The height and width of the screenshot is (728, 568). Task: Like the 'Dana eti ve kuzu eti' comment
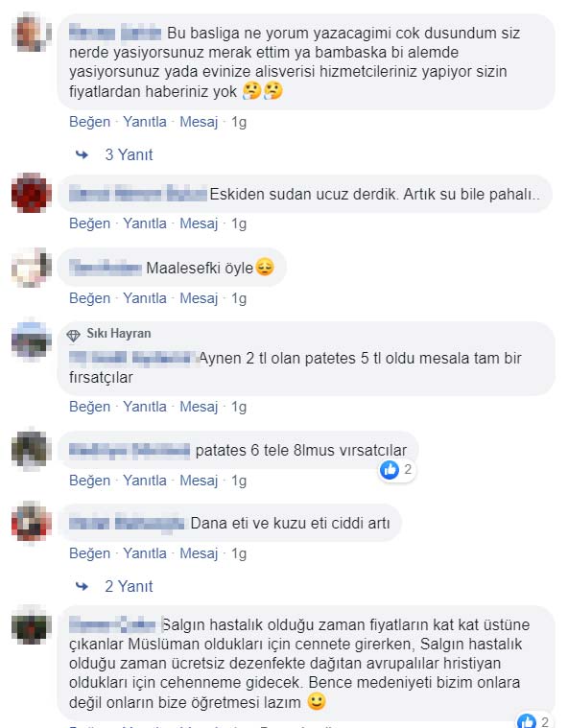[x=89, y=553]
